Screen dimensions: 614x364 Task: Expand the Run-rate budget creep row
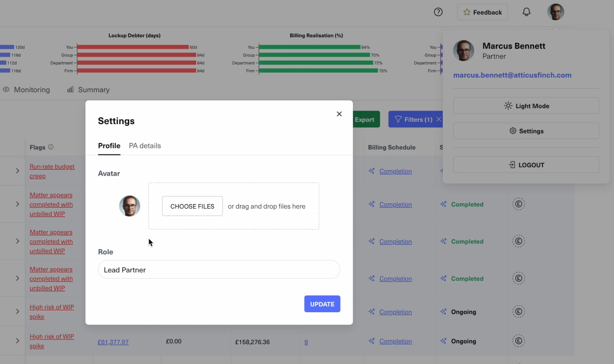(17, 171)
